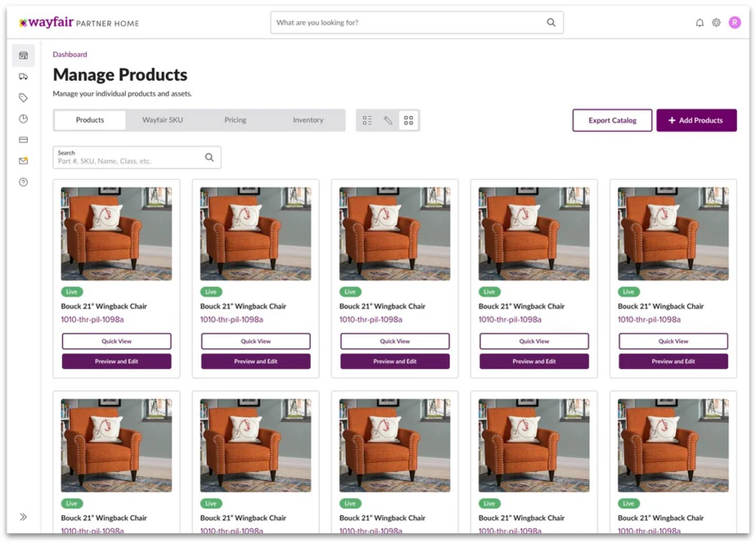This screenshot has width=756, height=543.
Task: Switch to the Inventory tab
Action: click(x=308, y=120)
